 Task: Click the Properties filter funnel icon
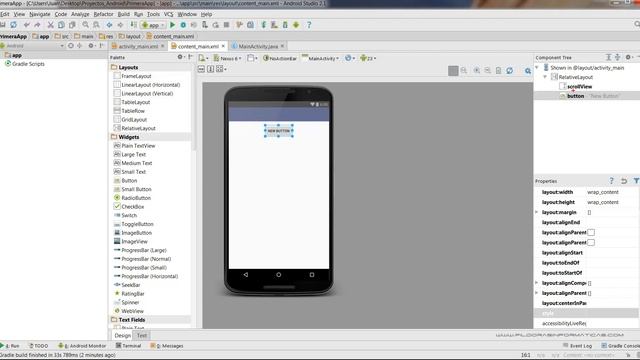636,181
